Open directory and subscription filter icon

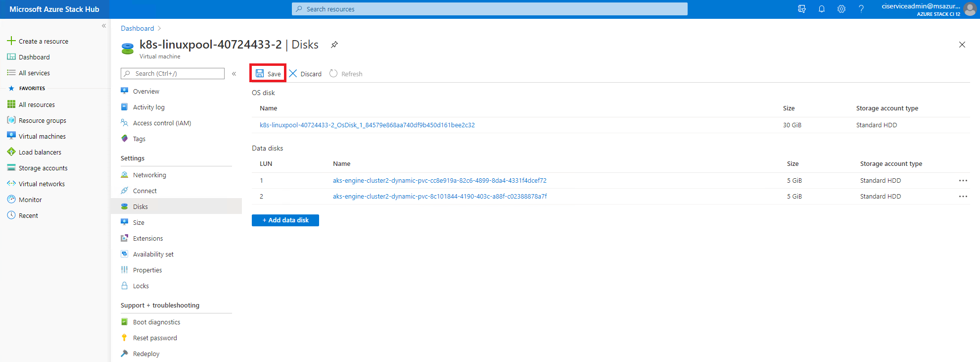802,9
